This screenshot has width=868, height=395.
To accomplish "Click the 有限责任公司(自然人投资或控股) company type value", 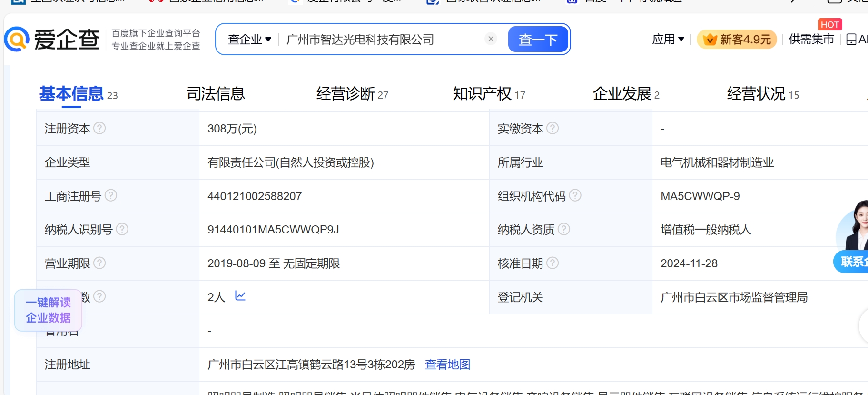I will (291, 162).
